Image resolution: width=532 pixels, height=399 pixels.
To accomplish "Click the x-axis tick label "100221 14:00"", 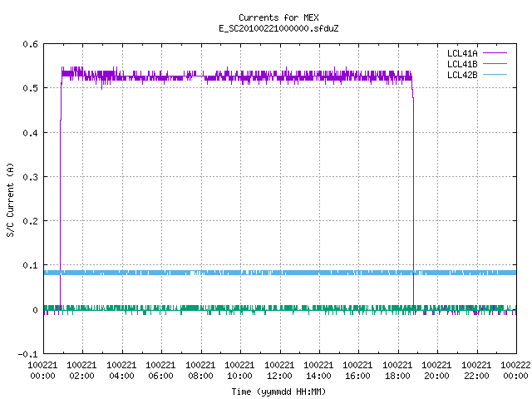I will (x=318, y=371).
